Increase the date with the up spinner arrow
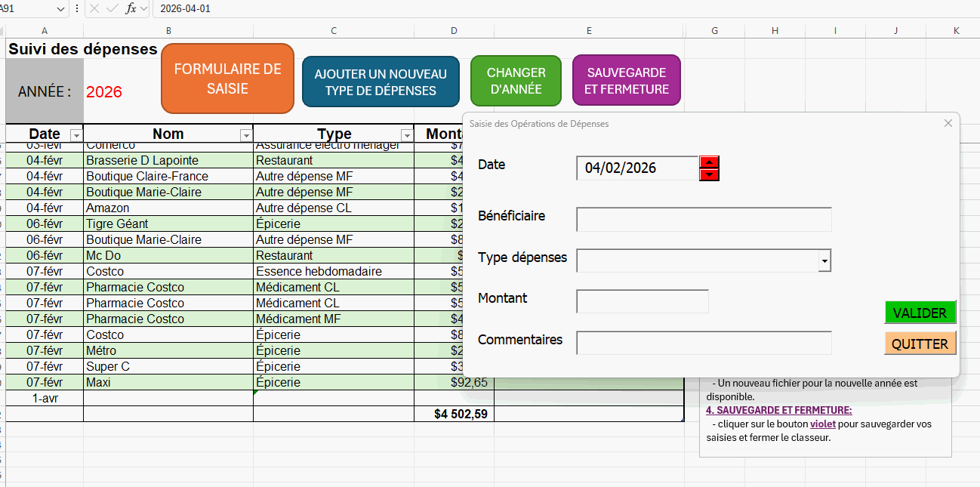Screen dimensions: 980x487 [709, 162]
